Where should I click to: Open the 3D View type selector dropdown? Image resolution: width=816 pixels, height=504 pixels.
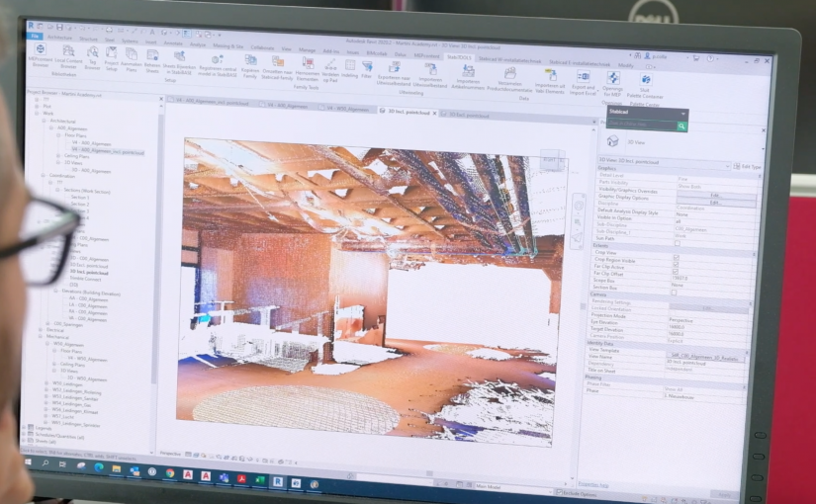(727, 166)
